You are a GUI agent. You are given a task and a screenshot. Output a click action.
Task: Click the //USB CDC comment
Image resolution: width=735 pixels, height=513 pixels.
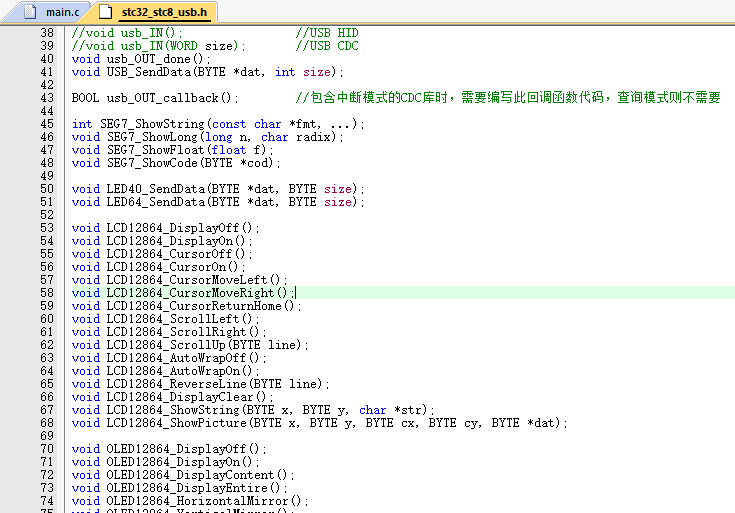point(327,46)
